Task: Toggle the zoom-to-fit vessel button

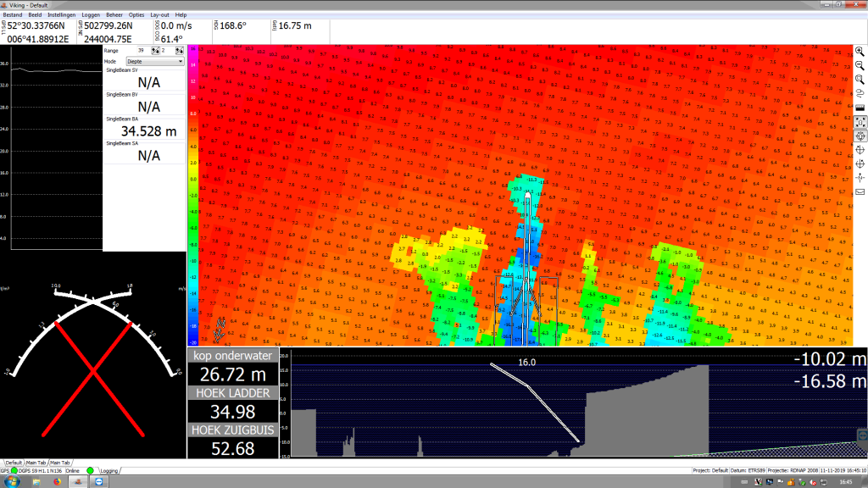Action: pyautogui.click(x=860, y=122)
